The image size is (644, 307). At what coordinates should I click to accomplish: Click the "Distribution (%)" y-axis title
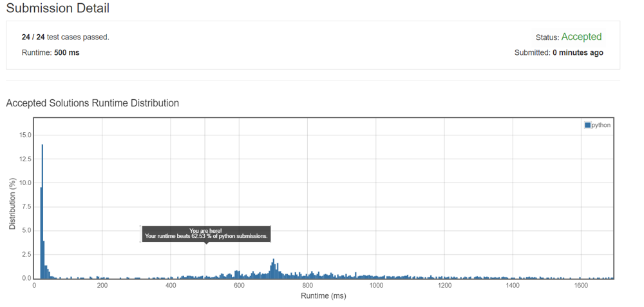[12, 205]
